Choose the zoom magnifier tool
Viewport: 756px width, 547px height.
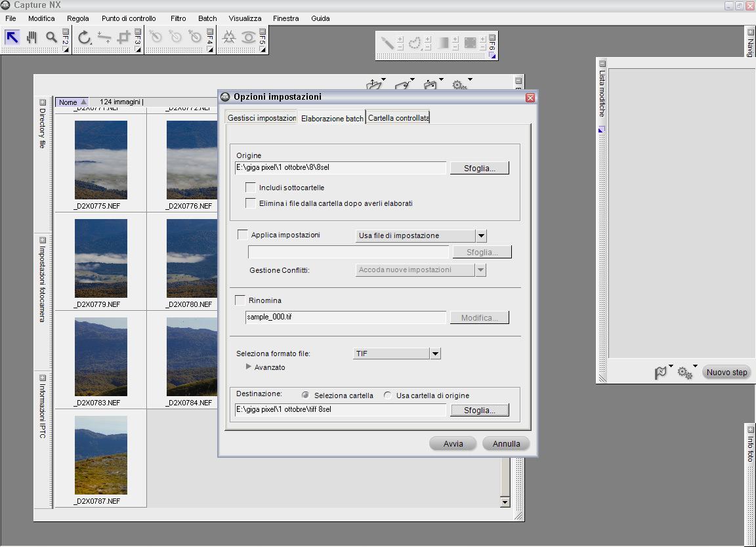tap(51, 37)
